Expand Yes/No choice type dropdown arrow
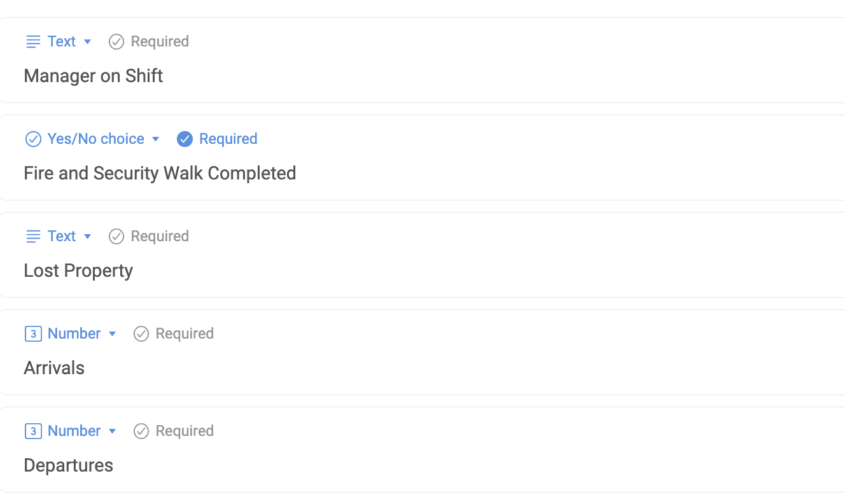The height and width of the screenshot is (504, 845). [x=156, y=139]
